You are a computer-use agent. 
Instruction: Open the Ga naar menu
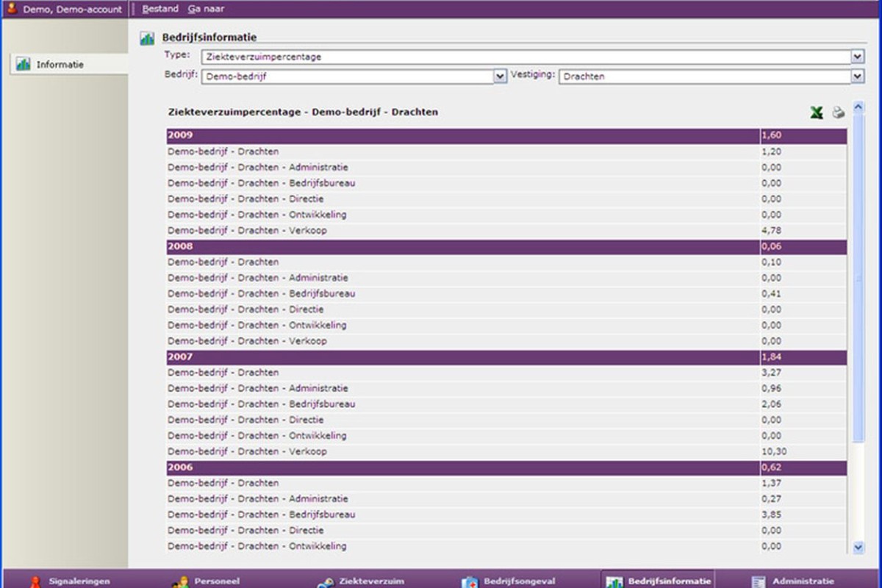[207, 9]
